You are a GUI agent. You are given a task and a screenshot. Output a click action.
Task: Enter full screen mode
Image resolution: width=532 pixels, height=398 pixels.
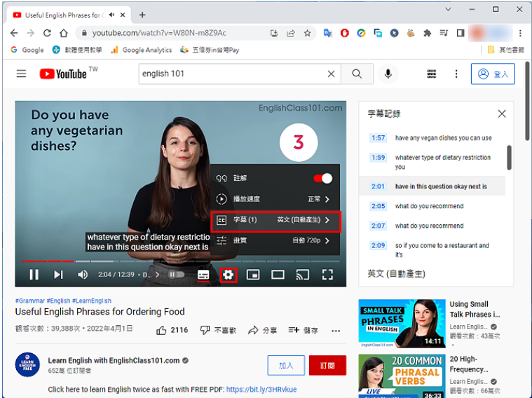tap(327, 275)
